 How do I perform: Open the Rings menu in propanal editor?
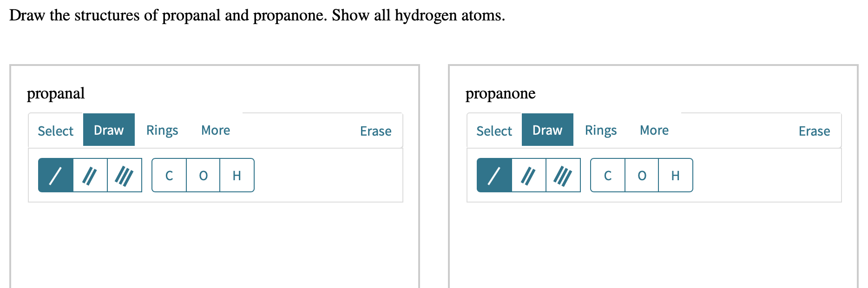[x=162, y=130]
